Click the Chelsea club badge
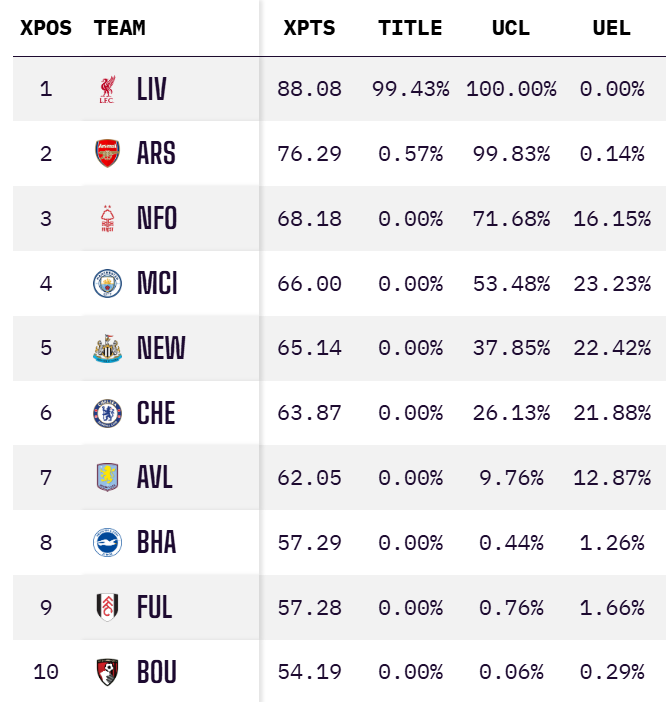This screenshot has width=666, height=702. click(106, 412)
